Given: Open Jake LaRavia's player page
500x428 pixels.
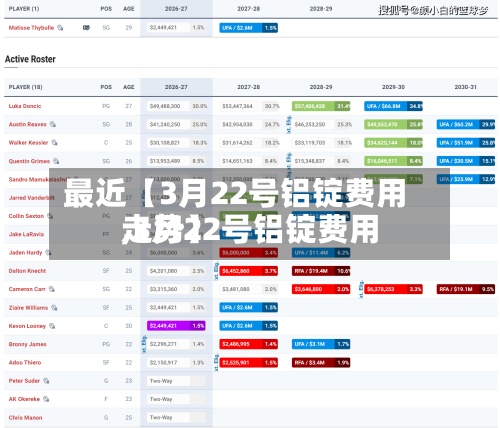Looking at the screenshot, I should point(26,234).
